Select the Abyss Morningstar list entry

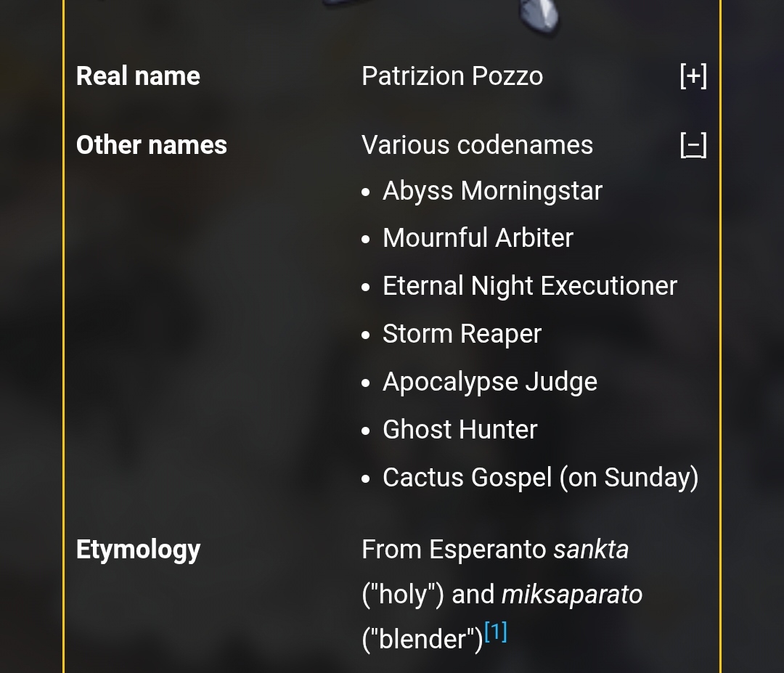492,191
